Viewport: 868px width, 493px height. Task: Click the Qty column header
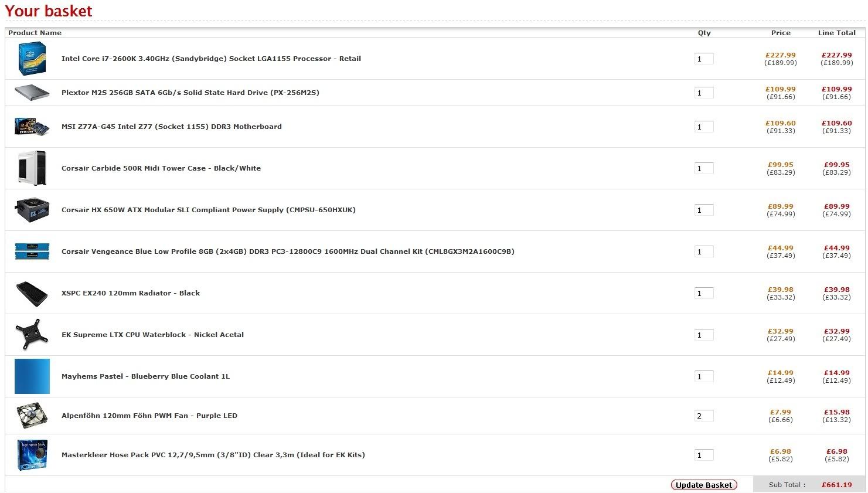[x=704, y=33]
